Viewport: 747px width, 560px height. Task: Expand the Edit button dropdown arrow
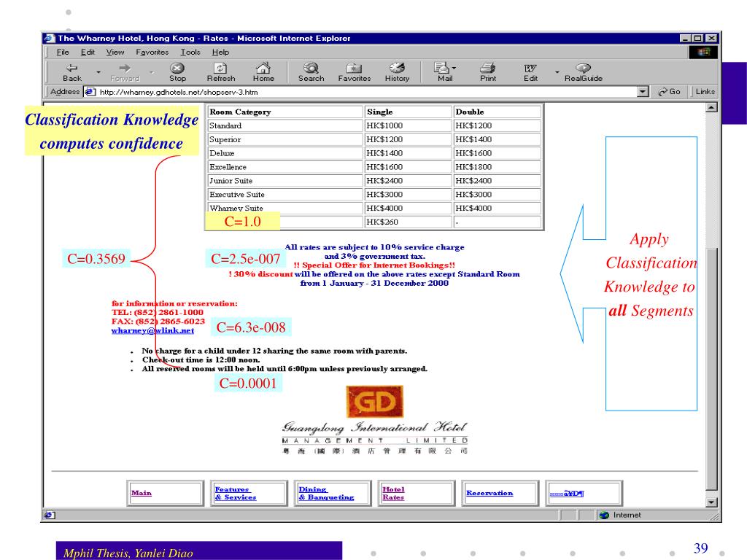pyautogui.click(x=557, y=72)
